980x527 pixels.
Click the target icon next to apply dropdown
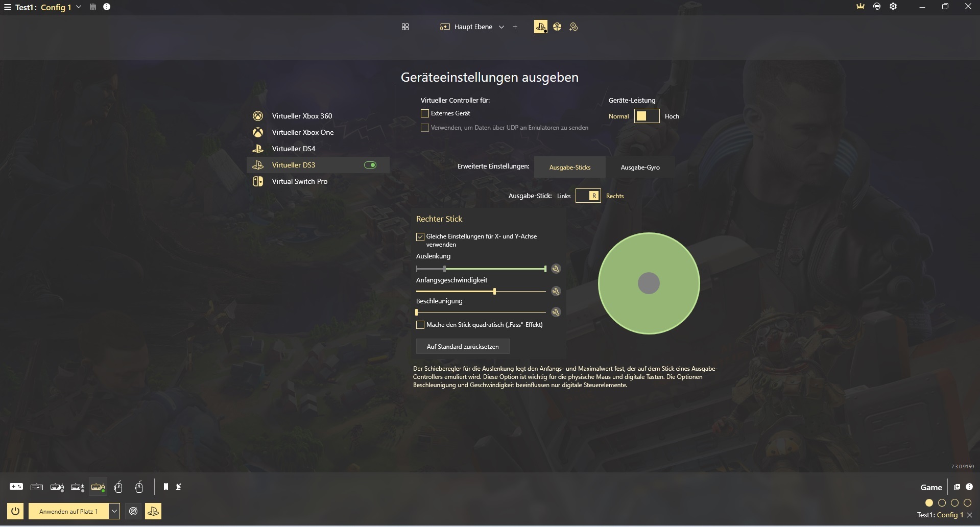[133, 511]
